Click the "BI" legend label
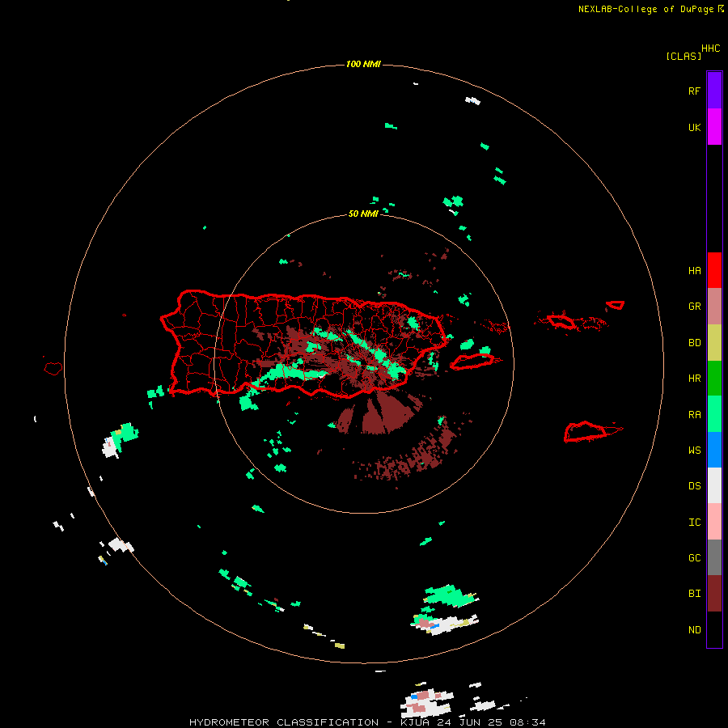Viewport: 728px width, 728px height. point(694,594)
